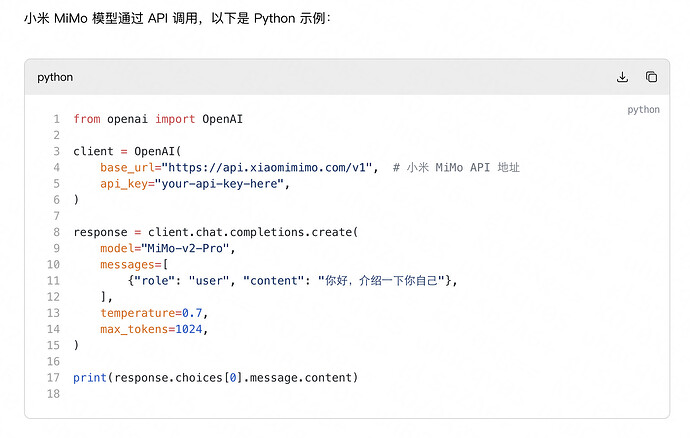The height and width of the screenshot is (438, 690).
Task: Click the 'messages=[' line
Action: pyautogui.click(x=134, y=265)
